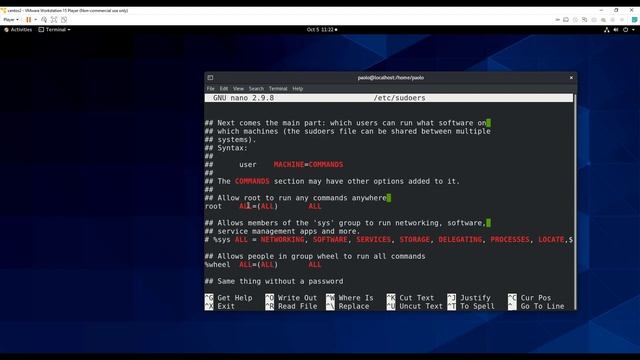The height and width of the screenshot is (360, 640).
Task: Click the '## Allows people in group wheel' comment
Action: click(315, 256)
